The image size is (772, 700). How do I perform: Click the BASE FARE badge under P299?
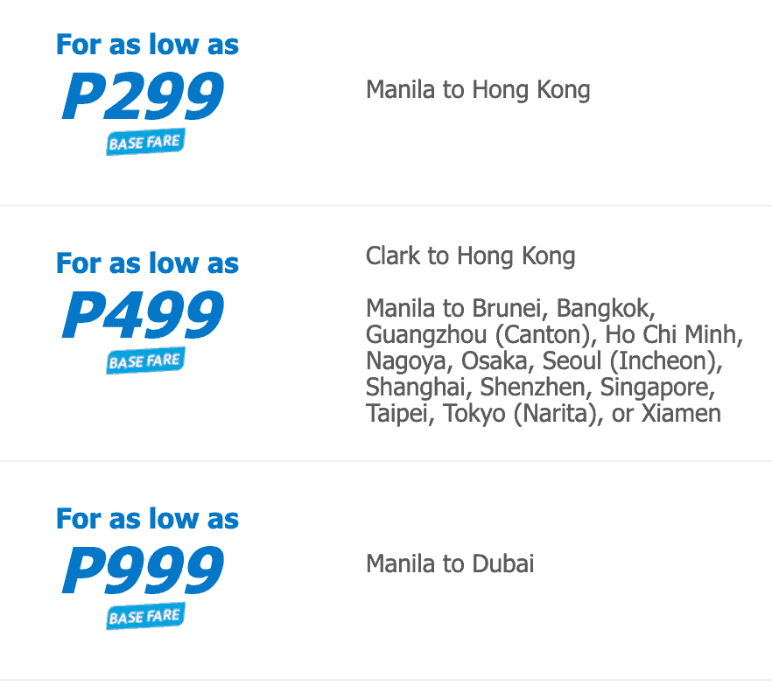pos(145,143)
